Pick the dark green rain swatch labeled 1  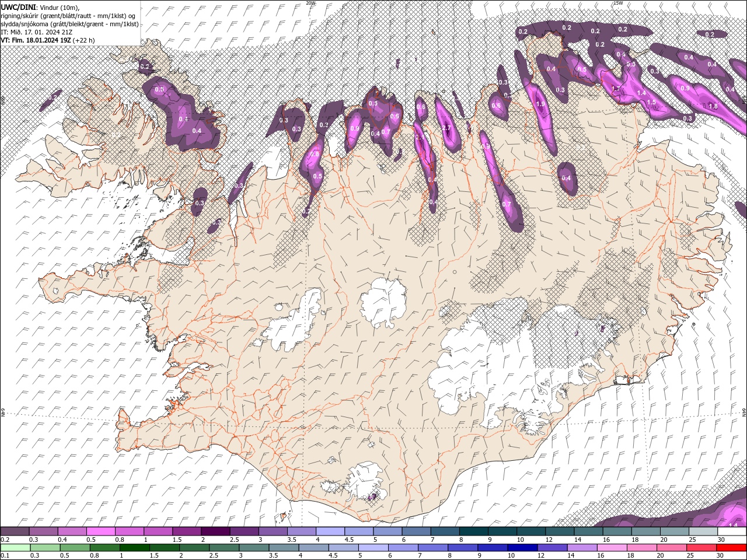click(135, 547)
